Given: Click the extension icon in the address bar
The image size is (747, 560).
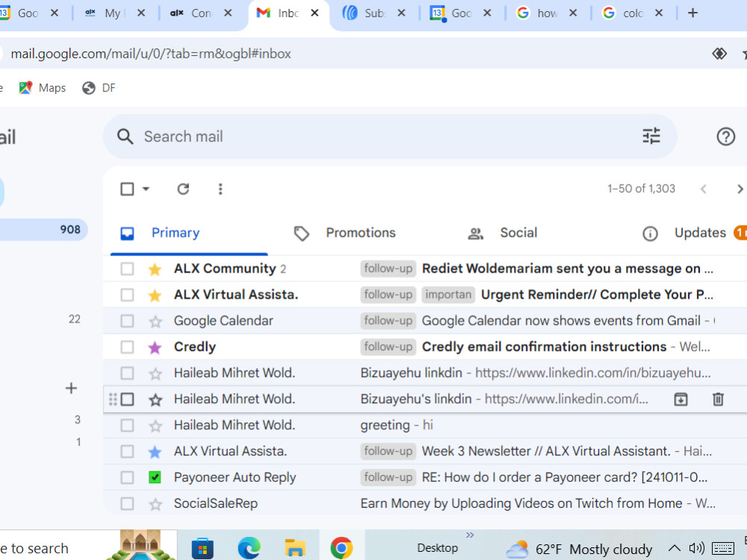Looking at the screenshot, I should [x=719, y=54].
